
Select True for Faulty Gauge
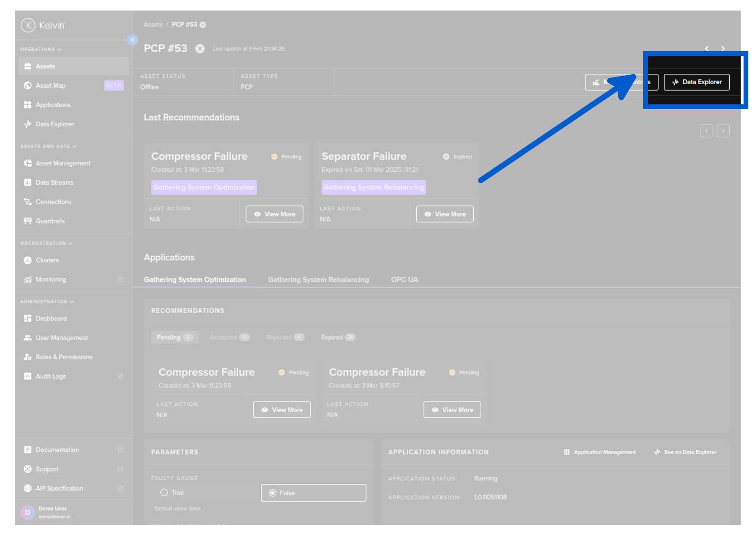click(x=165, y=492)
